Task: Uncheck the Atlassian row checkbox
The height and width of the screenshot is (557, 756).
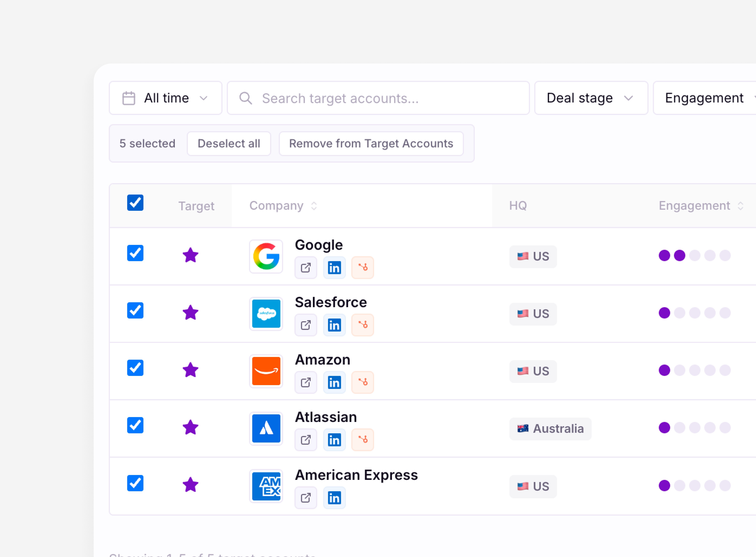Action: pos(135,425)
